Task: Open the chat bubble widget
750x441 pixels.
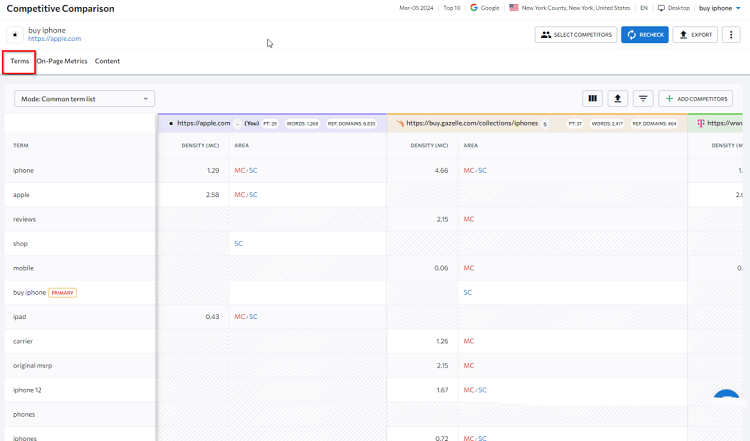Action: coord(726,396)
